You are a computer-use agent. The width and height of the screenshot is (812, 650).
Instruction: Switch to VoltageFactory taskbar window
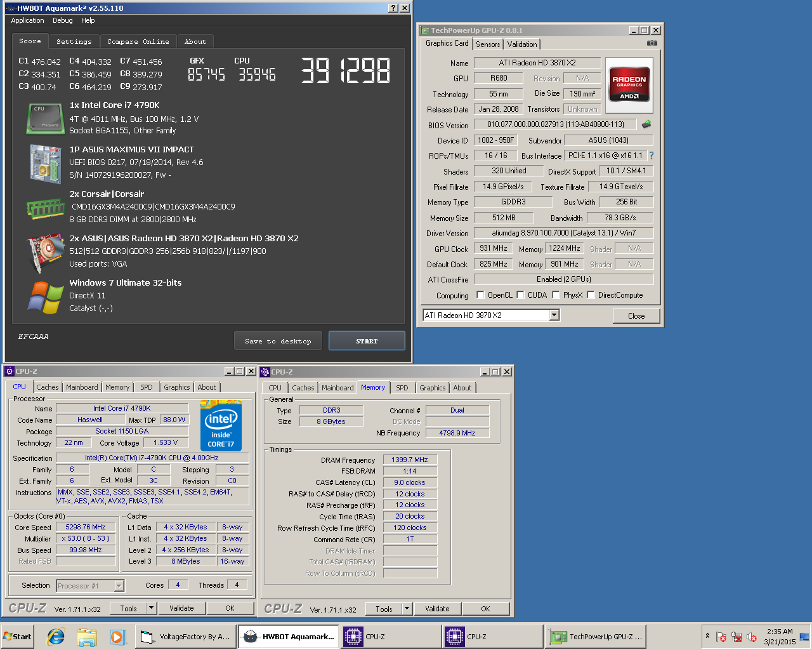185,637
